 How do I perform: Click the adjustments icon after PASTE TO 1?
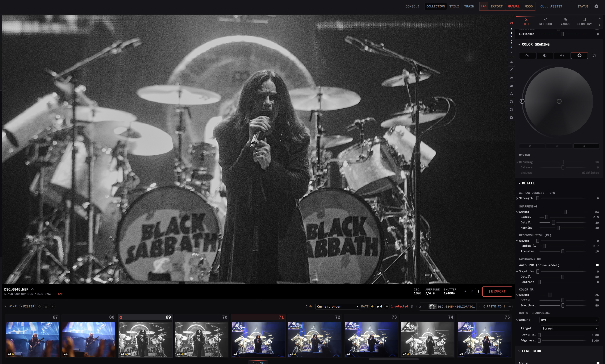[509, 307]
